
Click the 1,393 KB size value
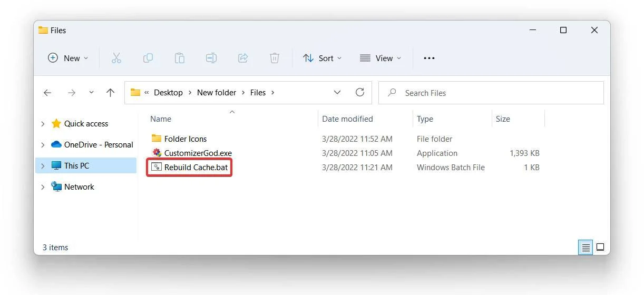524,153
